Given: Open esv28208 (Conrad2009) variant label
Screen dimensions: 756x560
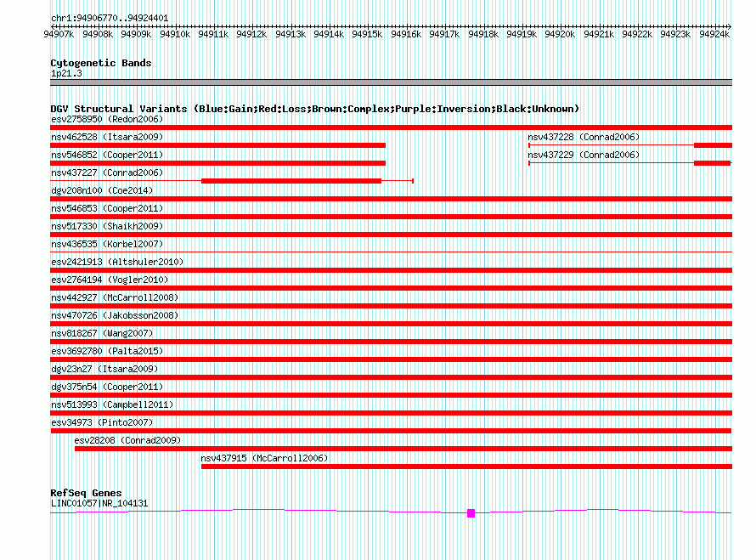Looking at the screenshot, I should pyautogui.click(x=127, y=440).
